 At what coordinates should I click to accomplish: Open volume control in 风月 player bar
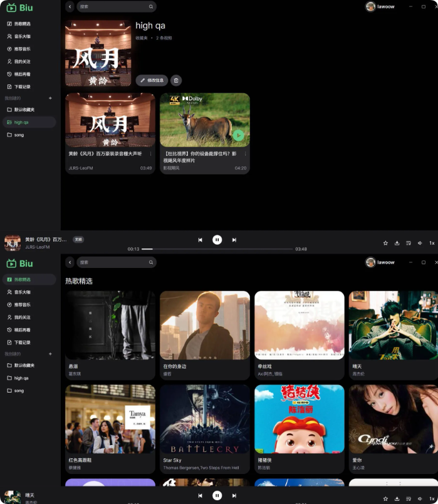tap(420, 243)
